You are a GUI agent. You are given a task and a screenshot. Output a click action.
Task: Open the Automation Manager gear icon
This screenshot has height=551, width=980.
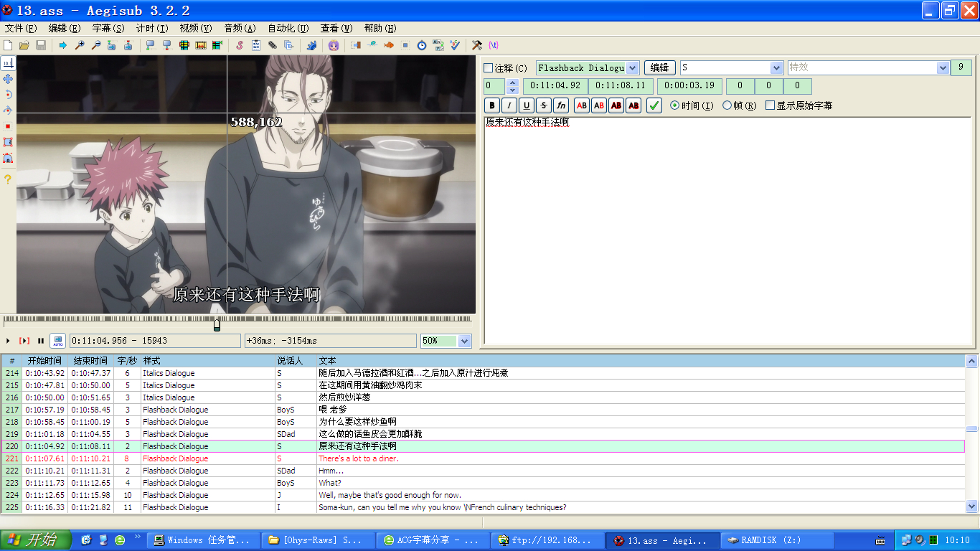311,45
